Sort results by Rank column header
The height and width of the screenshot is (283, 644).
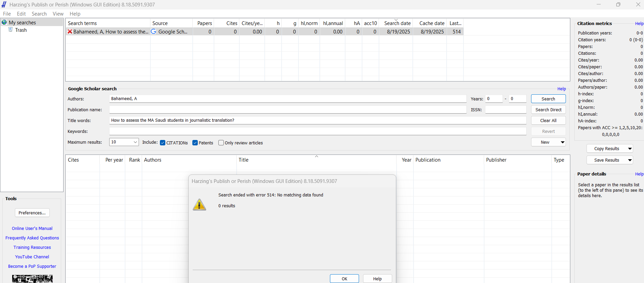[134, 160]
